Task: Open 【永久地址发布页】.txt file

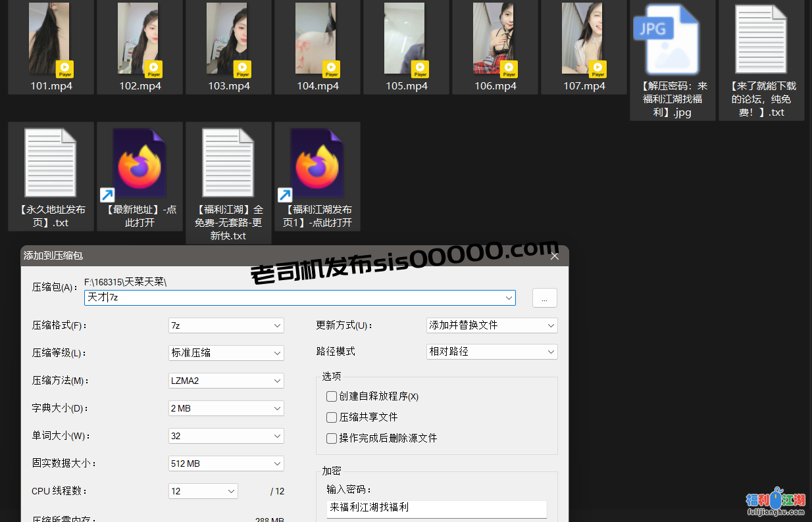Action: click(x=50, y=162)
